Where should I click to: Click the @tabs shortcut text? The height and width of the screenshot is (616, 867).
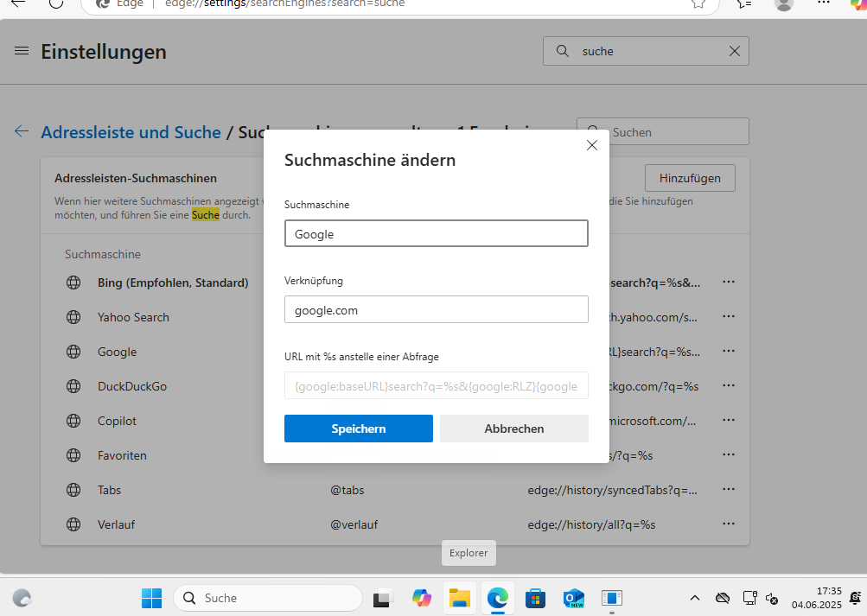click(347, 490)
